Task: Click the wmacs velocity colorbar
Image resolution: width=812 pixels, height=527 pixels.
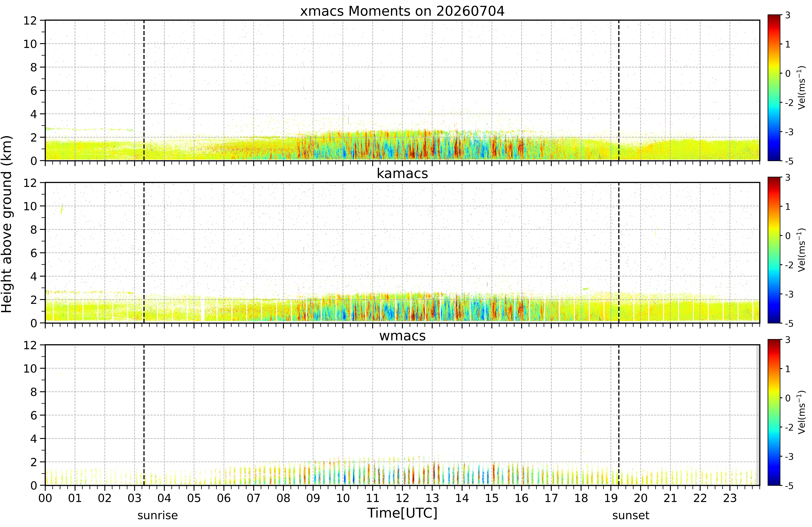Action: (x=774, y=412)
